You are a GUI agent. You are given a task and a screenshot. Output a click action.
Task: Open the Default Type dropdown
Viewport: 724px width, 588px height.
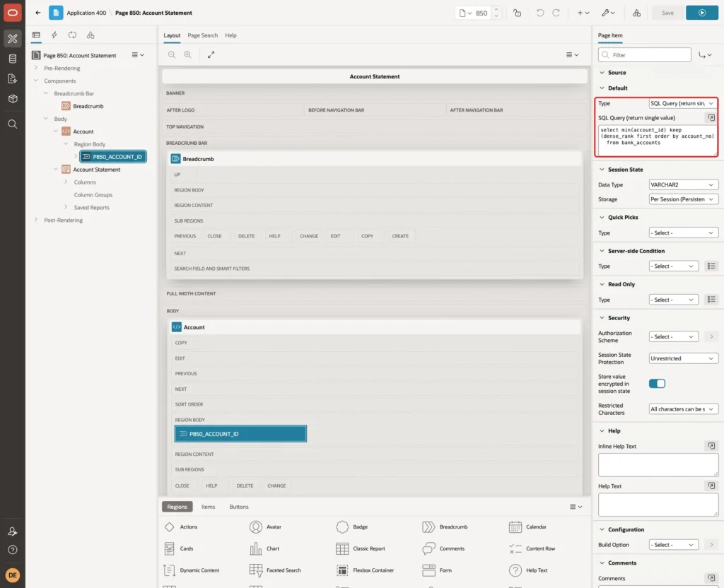pyautogui.click(x=684, y=103)
